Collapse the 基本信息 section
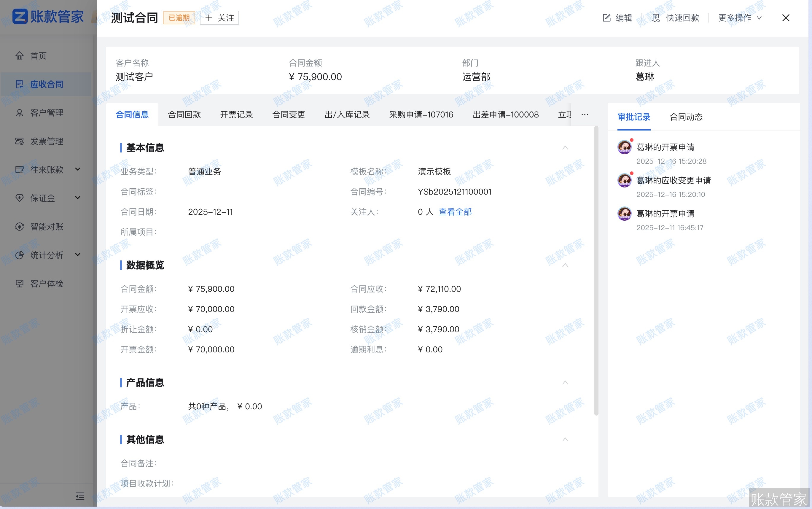This screenshot has width=812, height=509. pyautogui.click(x=565, y=147)
